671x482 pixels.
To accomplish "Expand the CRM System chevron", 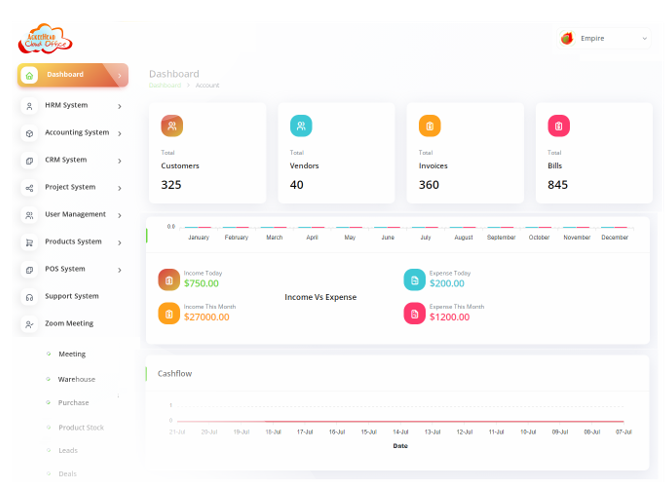I will [x=119, y=161].
